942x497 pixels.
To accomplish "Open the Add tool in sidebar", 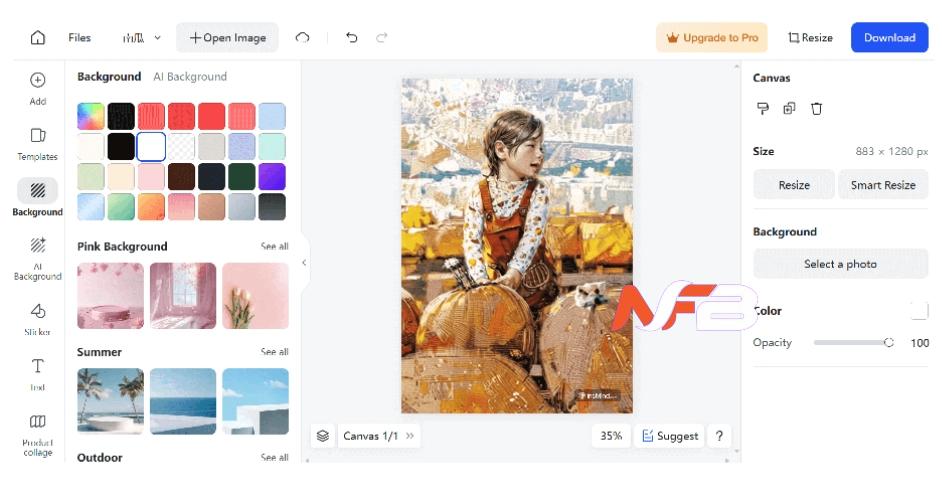I will pyautogui.click(x=38, y=88).
